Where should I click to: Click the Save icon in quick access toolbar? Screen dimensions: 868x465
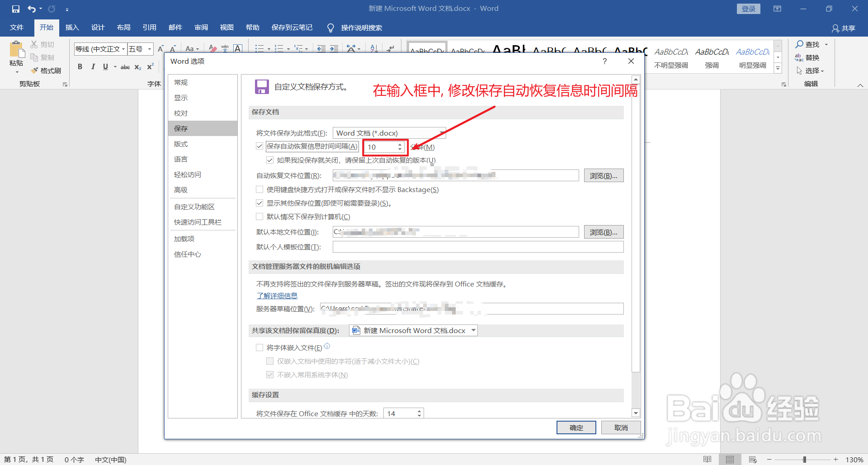(16, 9)
